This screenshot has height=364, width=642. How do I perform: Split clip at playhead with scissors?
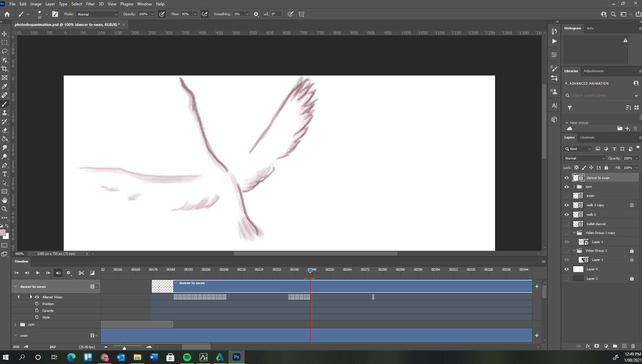(81, 273)
